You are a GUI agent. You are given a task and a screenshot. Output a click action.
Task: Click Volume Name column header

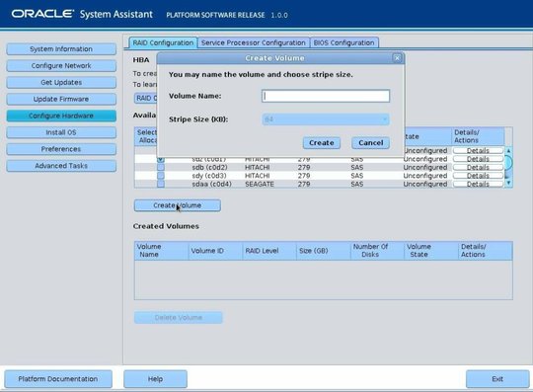coord(162,251)
